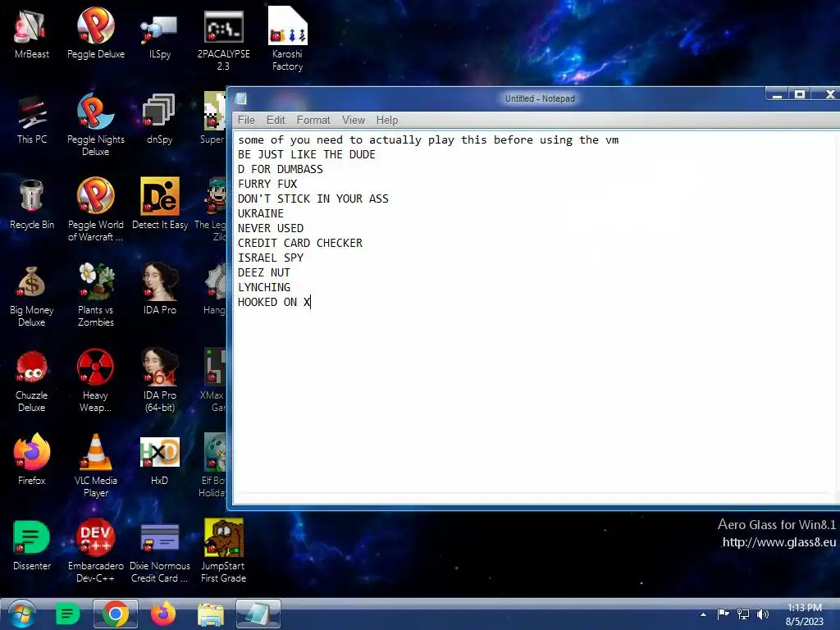Click the Notepad taskbar button
Image resolution: width=840 pixels, height=630 pixels.
point(258,614)
